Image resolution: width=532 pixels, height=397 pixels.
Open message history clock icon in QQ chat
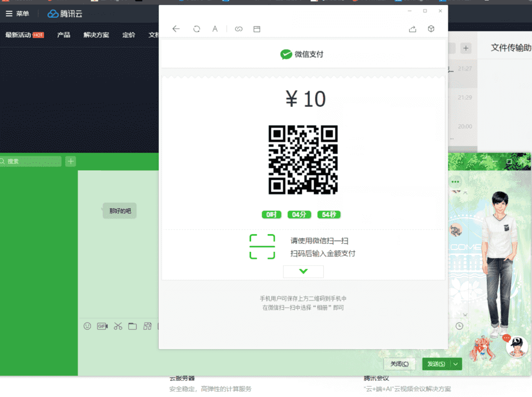[459, 326]
